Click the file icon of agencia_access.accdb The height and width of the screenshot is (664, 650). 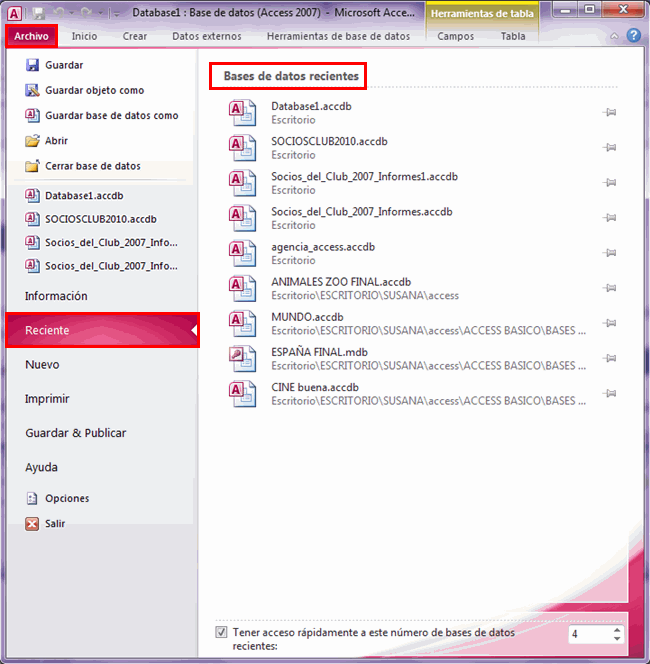tap(243, 253)
